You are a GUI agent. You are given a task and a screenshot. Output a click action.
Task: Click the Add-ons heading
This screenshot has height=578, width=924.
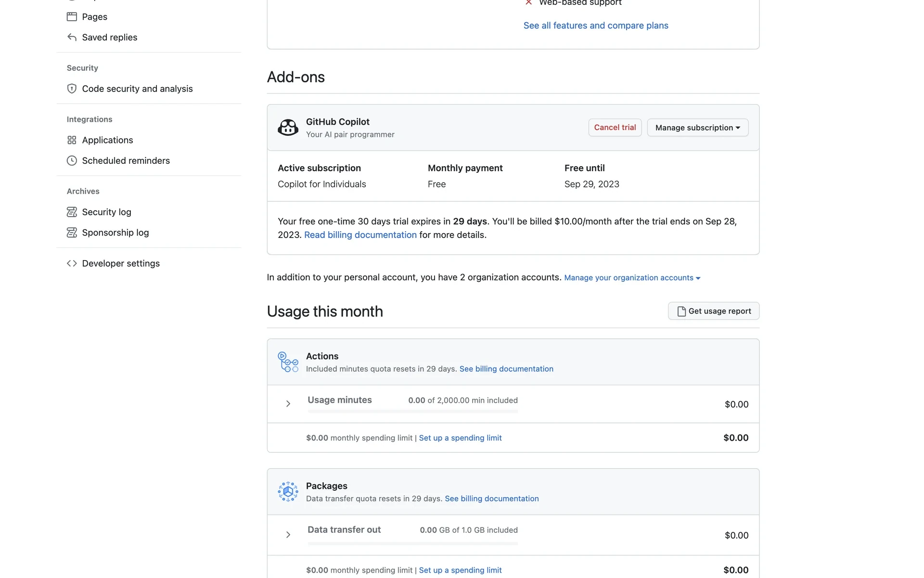tap(295, 77)
